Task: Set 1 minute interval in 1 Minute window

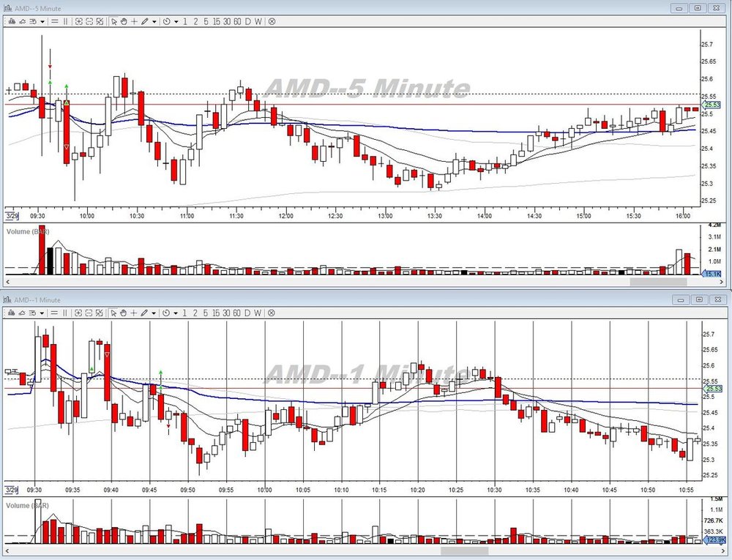Action: click(x=184, y=313)
